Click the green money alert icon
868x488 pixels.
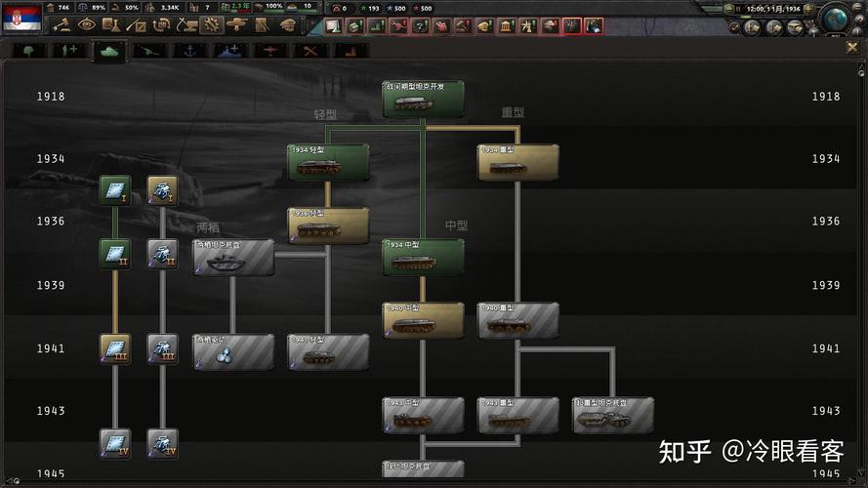pos(354,26)
